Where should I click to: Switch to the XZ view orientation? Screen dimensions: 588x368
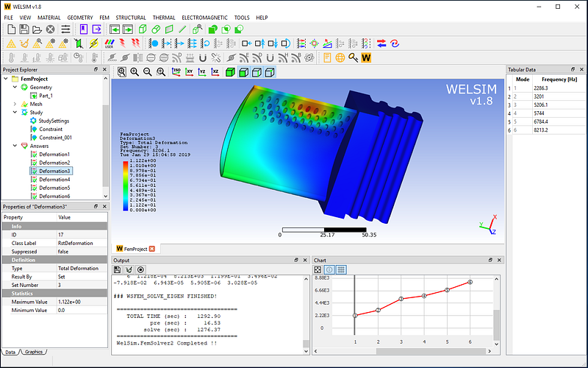(x=215, y=72)
